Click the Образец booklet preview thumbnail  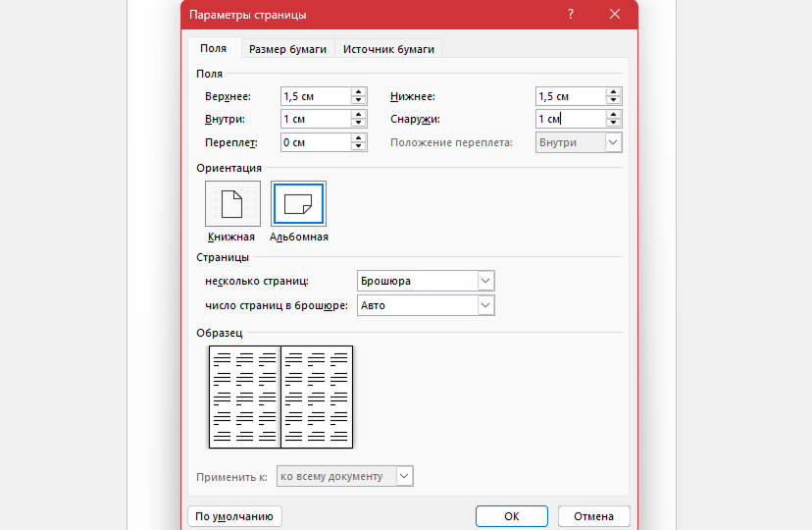(x=280, y=397)
